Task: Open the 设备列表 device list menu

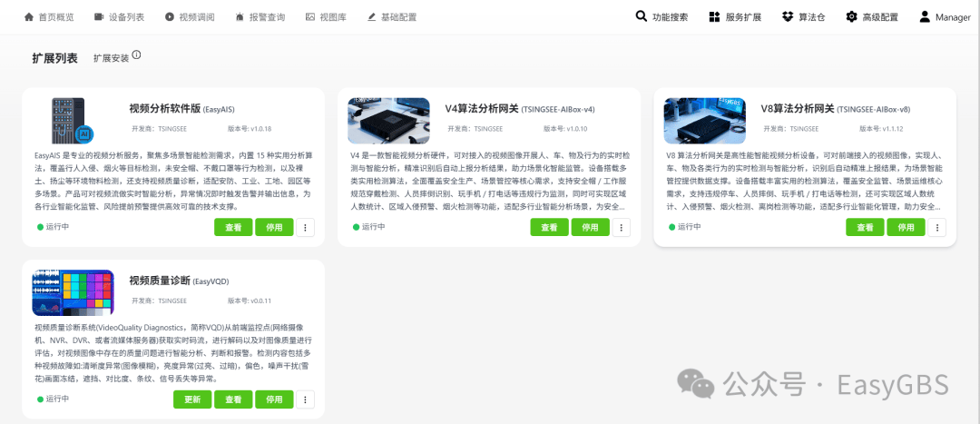Action: point(120,17)
